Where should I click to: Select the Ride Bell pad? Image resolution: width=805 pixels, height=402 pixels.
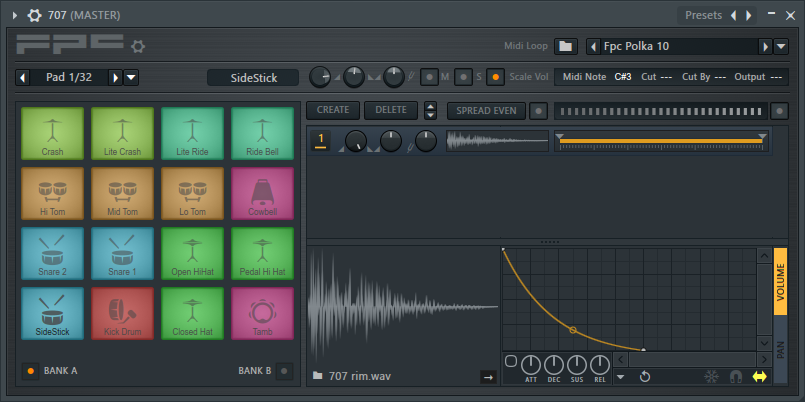[262, 133]
